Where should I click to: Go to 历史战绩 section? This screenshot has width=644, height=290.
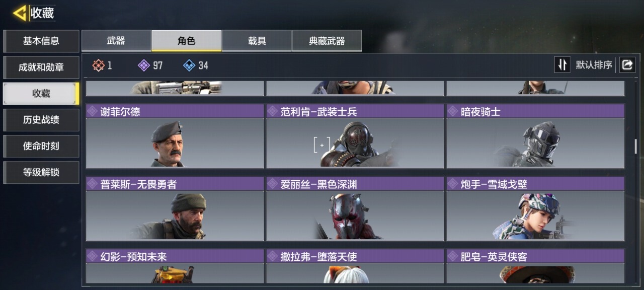pyautogui.click(x=41, y=120)
